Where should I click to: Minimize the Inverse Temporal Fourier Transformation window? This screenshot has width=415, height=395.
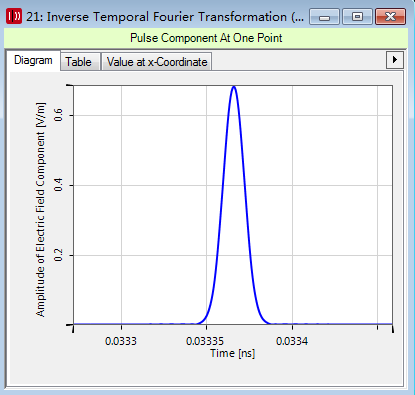click(324, 17)
